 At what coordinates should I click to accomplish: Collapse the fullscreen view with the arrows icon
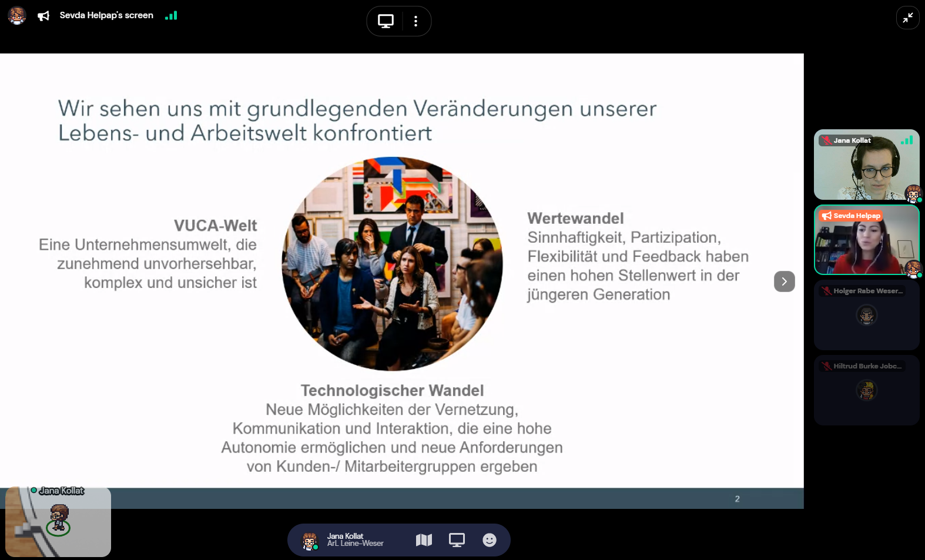click(907, 18)
